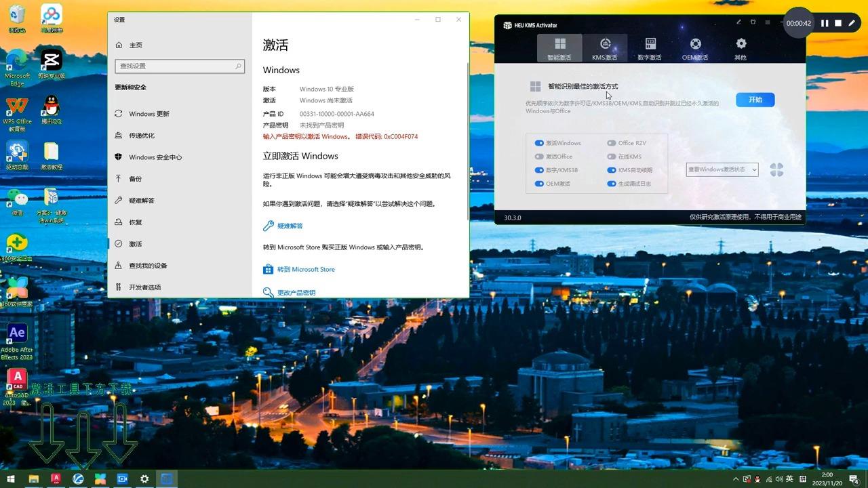
Task: Click the 查找设置 search field
Action: coord(180,66)
